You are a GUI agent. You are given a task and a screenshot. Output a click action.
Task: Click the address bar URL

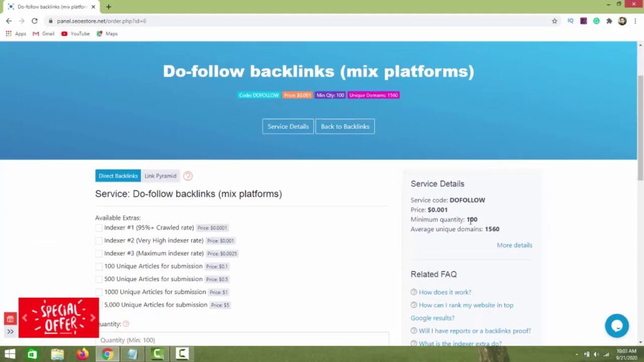101,21
